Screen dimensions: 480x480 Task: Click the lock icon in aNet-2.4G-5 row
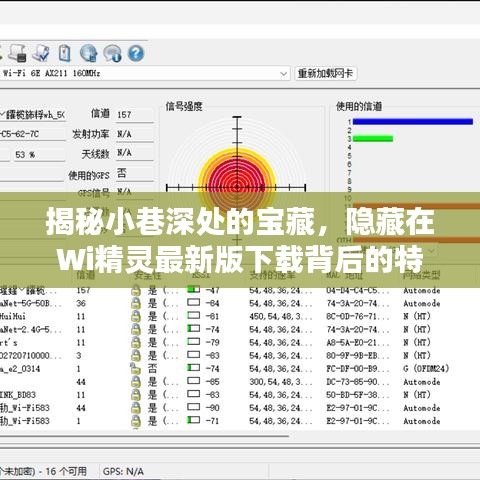click(x=135, y=329)
